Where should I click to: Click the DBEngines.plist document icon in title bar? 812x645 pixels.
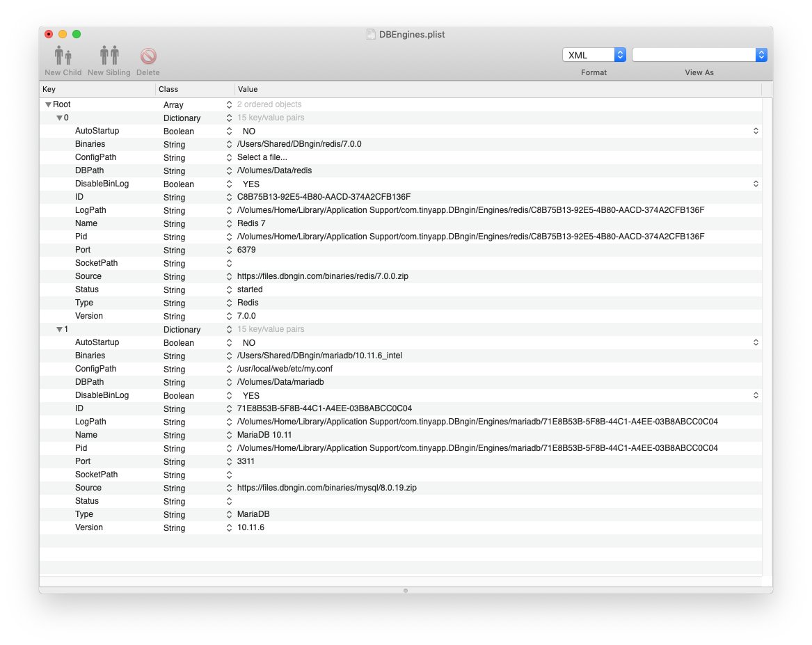click(x=371, y=34)
